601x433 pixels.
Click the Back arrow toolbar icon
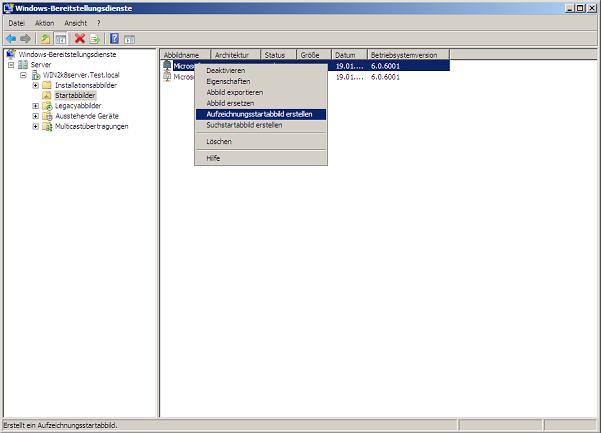pyautogui.click(x=11, y=38)
